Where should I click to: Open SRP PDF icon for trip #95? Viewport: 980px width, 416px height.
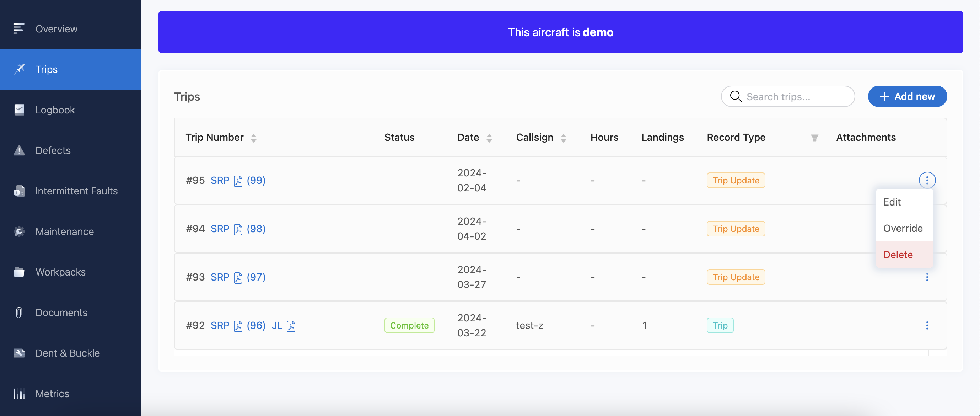(238, 181)
